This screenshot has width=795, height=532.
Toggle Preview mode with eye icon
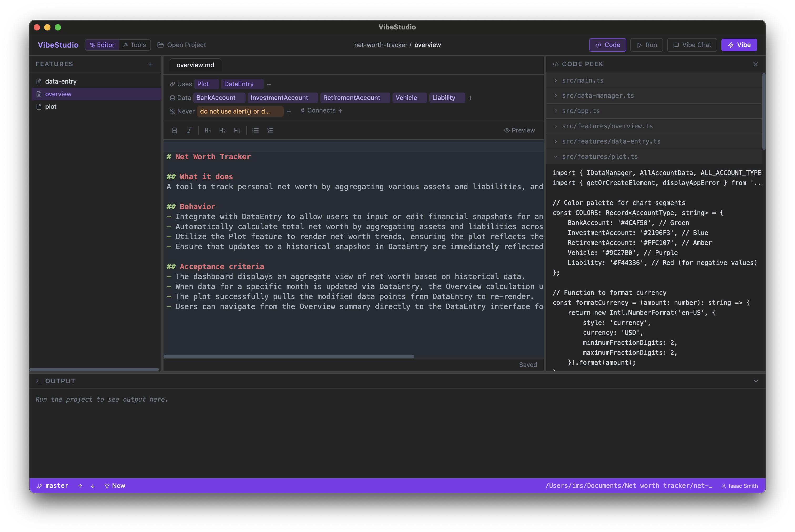[x=519, y=130]
